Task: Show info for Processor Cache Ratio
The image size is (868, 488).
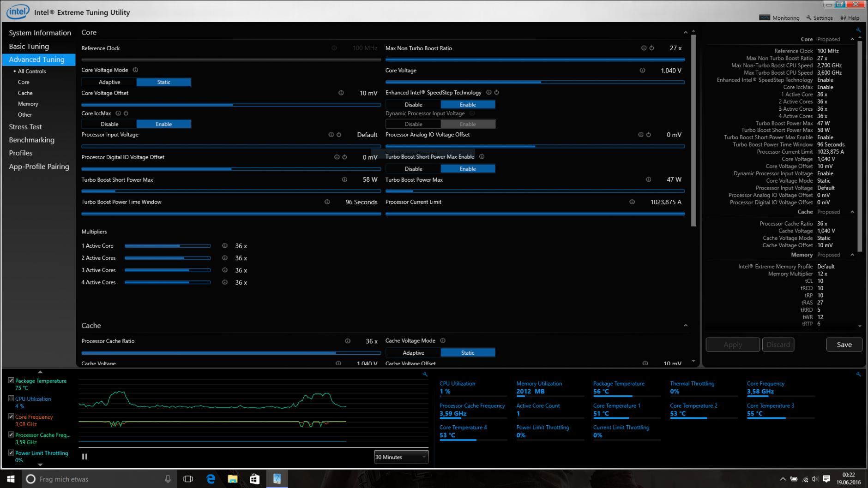Action: pos(348,341)
